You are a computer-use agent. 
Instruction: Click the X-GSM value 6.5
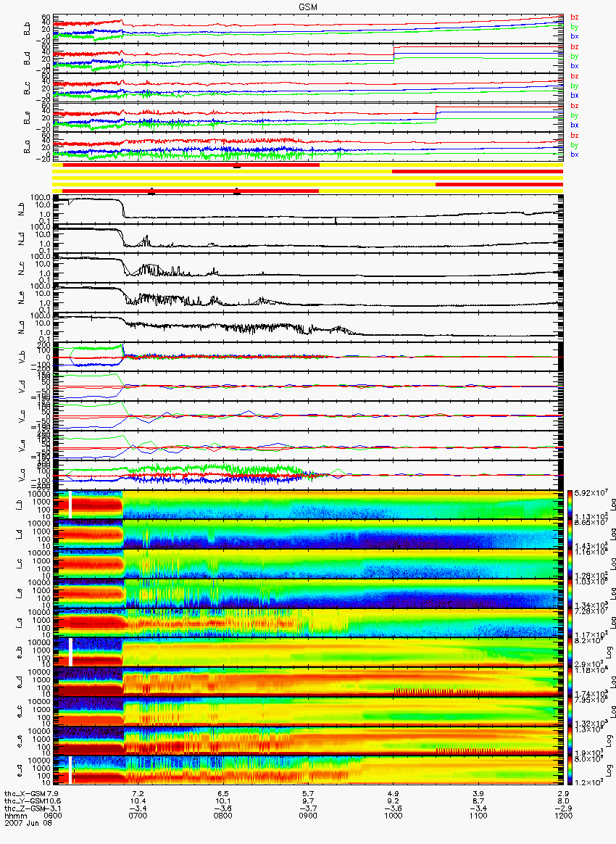tap(223, 794)
